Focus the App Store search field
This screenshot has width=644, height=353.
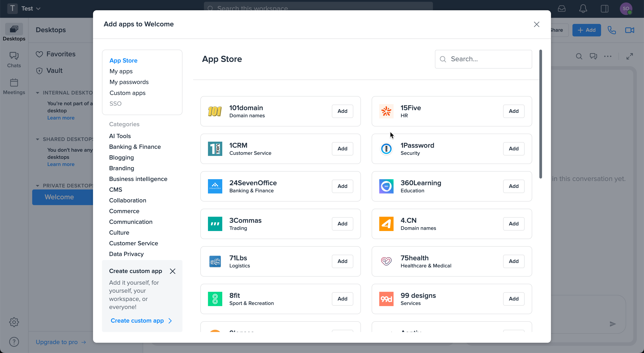(x=483, y=59)
